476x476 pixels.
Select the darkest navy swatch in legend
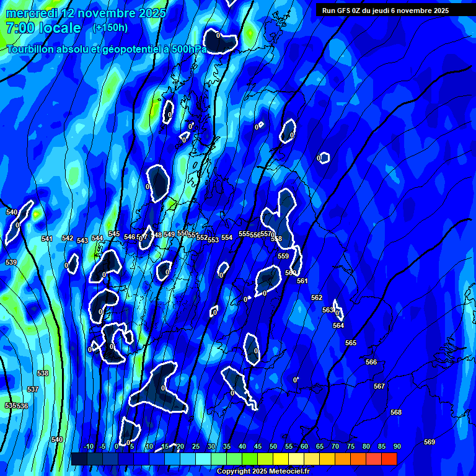point(79,459)
